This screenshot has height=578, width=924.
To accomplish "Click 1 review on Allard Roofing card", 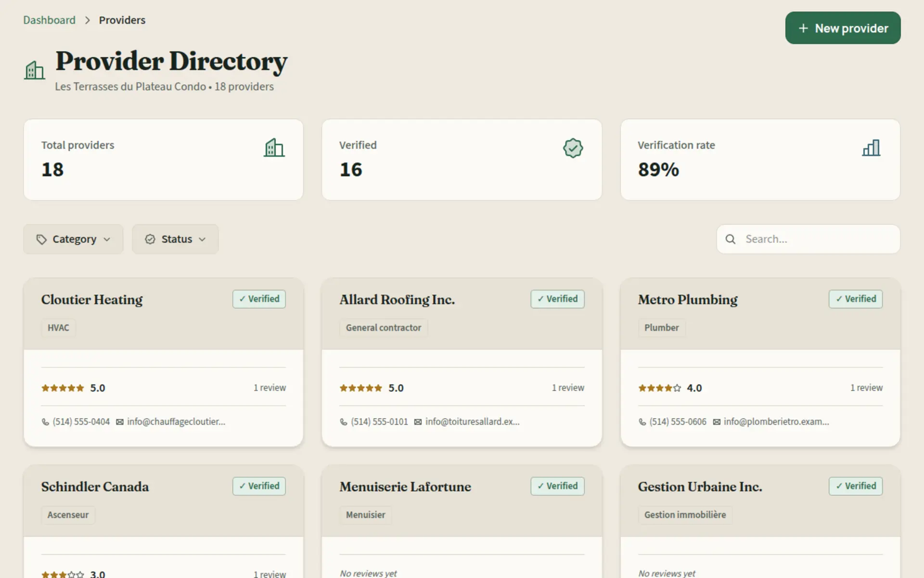I will (568, 388).
